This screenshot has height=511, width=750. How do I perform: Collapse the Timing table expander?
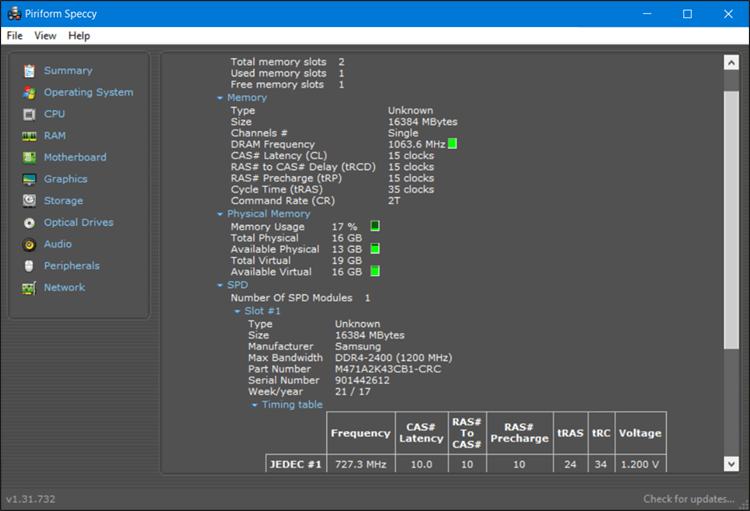coord(254,405)
